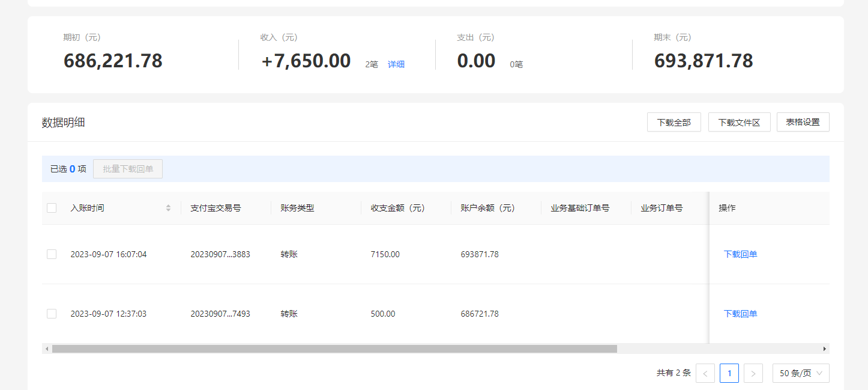Click the 下载全部 button
The width and height of the screenshot is (868, 390).
pyautogui.click(x=674, y=122)
